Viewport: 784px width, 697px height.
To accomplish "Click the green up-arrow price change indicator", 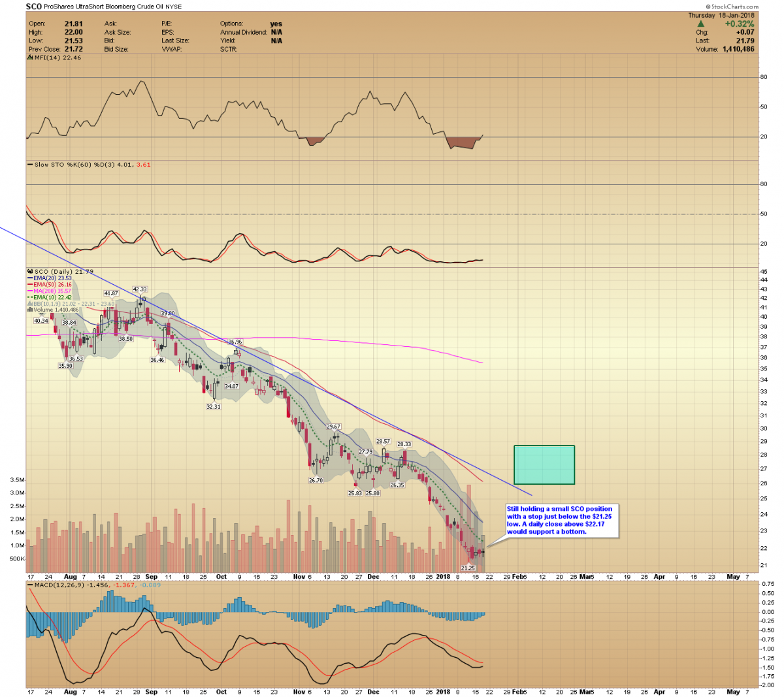I will click(x=701, y=24).
